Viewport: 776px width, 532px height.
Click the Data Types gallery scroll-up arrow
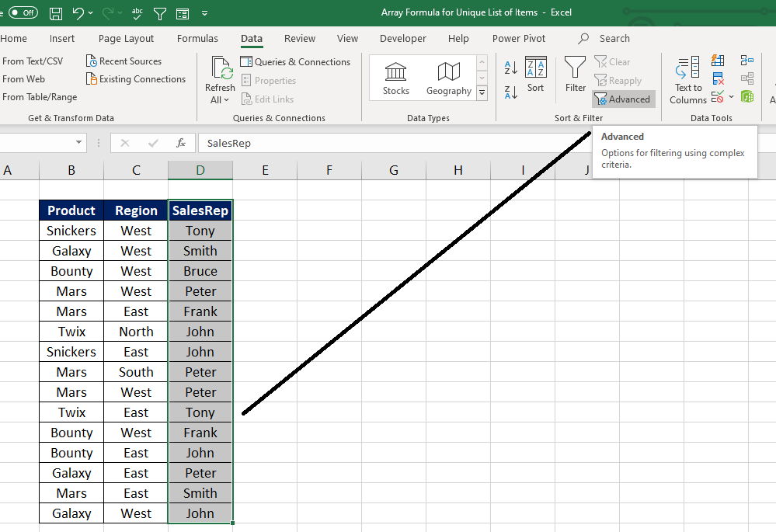point(482,62)
